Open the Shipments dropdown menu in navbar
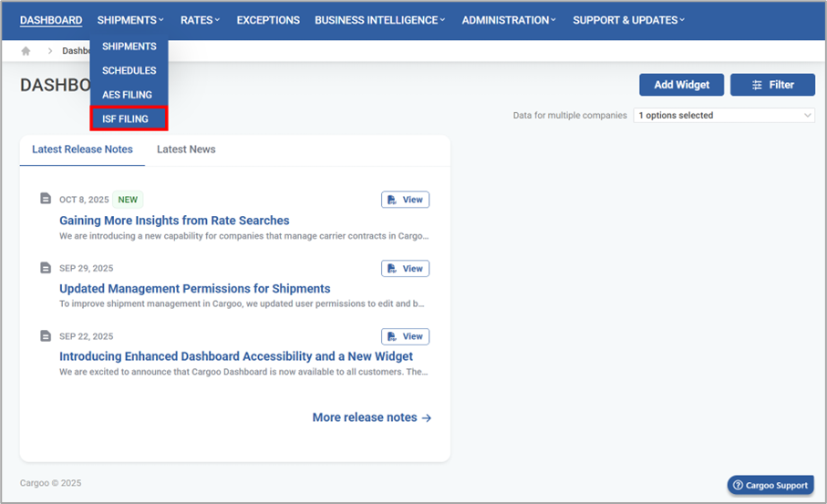This screenshot has width=827, height=504. [130, 20]
